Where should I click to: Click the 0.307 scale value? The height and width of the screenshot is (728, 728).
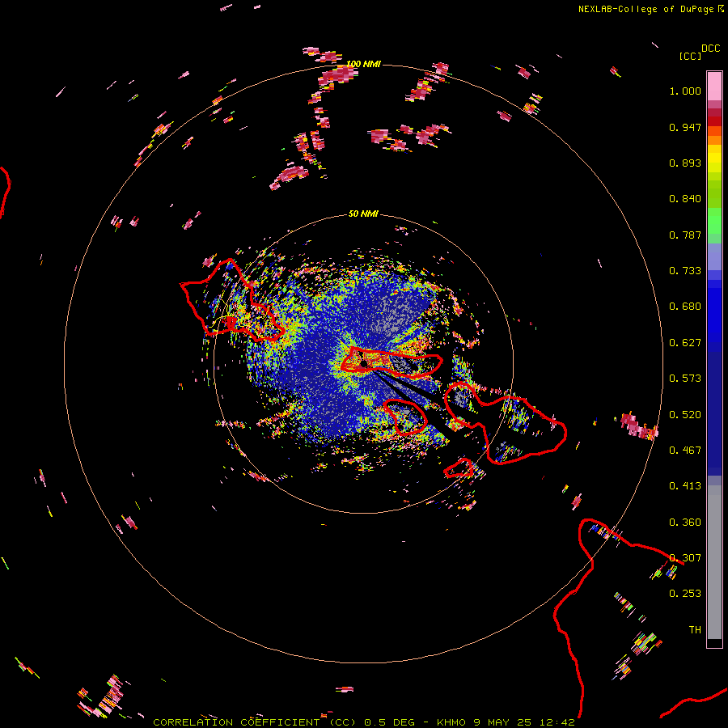[685, 558]
